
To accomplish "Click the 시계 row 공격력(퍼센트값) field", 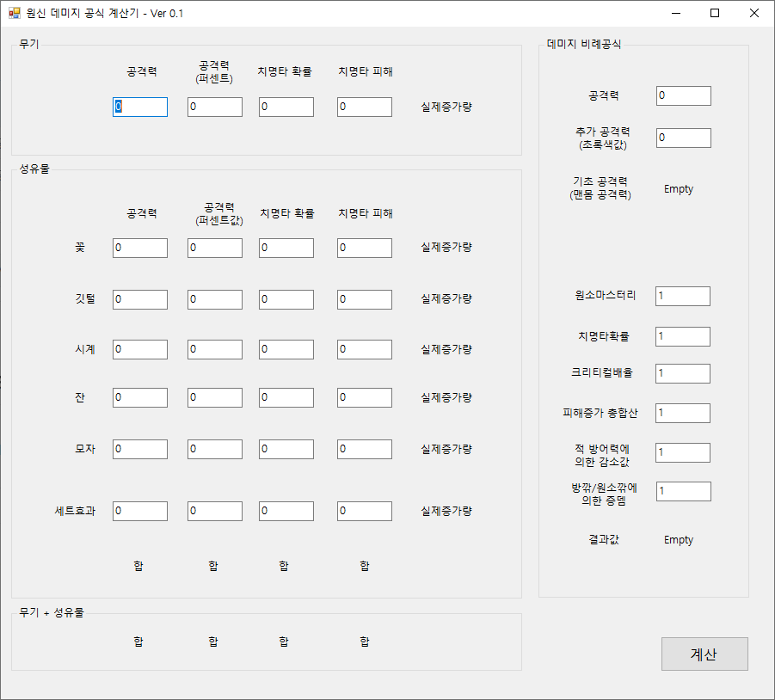I will [x=212, y=349].
